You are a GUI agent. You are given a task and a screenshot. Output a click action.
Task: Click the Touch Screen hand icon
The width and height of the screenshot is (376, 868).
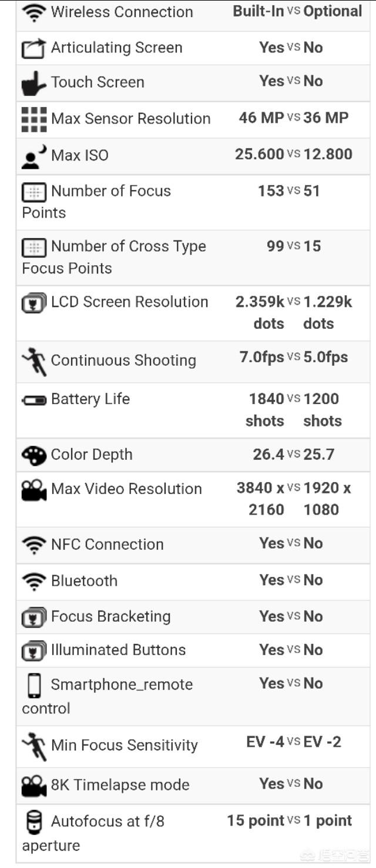pyautogui.click(x=34, y=83)
